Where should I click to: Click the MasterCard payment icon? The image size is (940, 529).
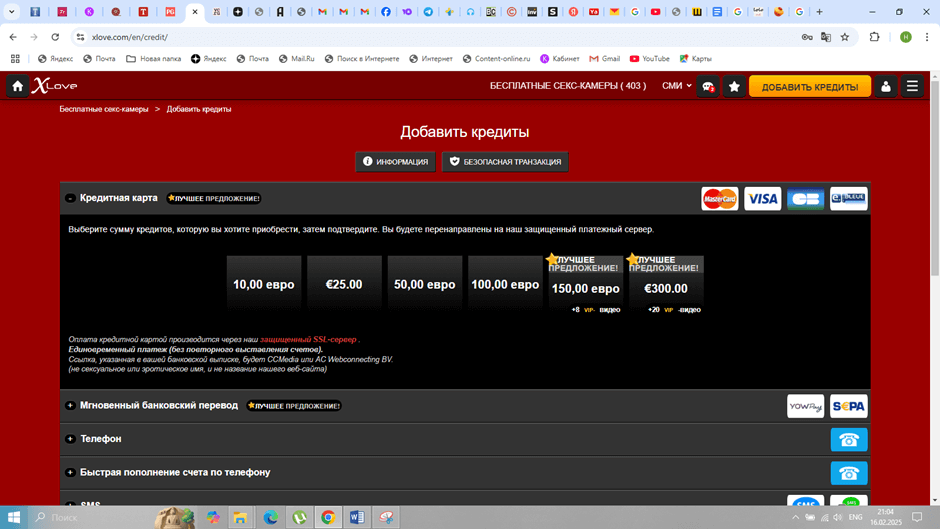point(719,199)
